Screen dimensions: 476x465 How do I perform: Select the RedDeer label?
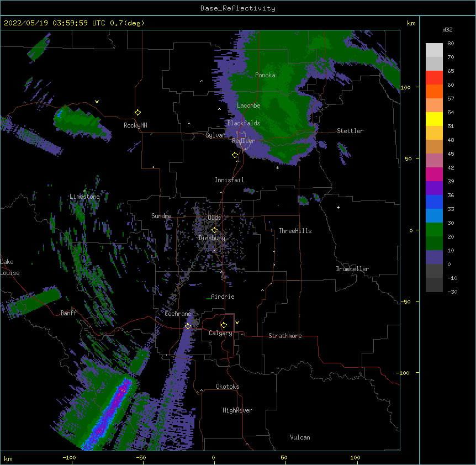tap(243, 140)
